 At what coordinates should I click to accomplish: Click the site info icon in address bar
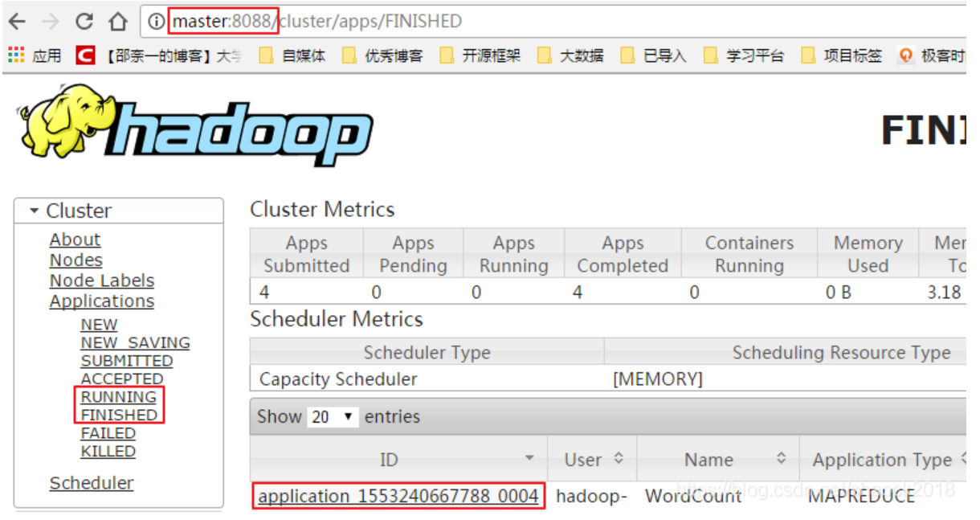click(156, 21)
